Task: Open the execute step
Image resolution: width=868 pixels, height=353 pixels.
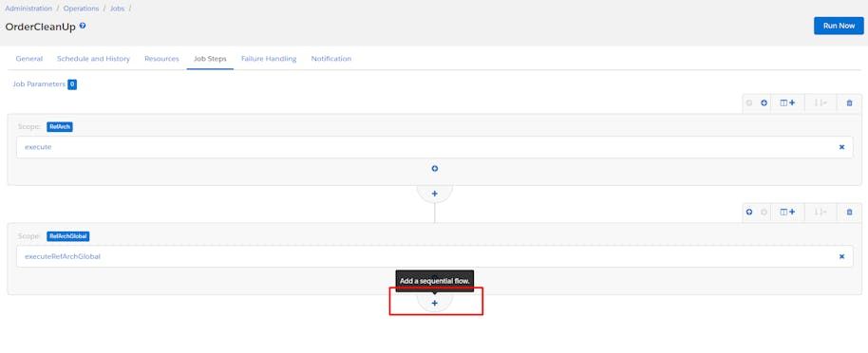Action: pos(435,147)
